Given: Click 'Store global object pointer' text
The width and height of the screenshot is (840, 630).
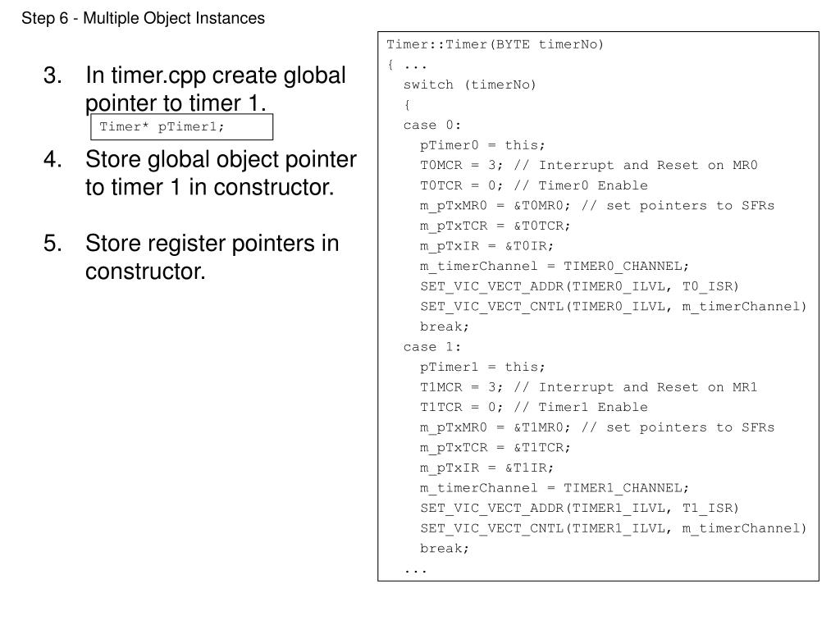Looking at the screenshot, I should click(221, 160).
